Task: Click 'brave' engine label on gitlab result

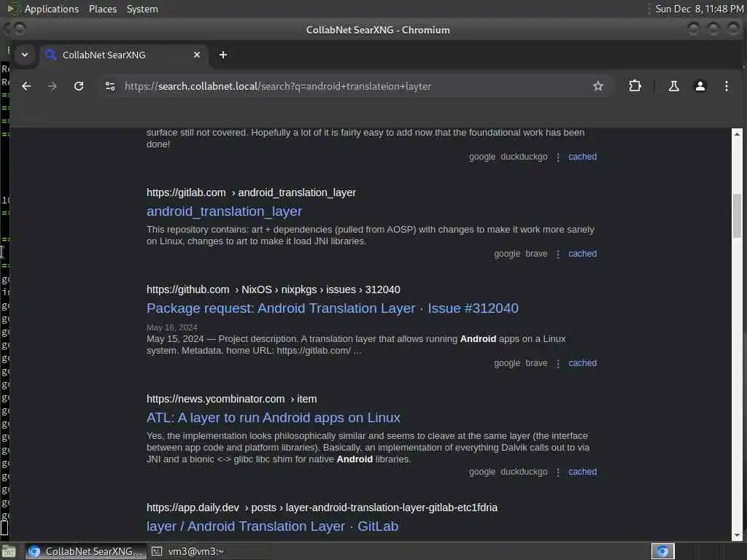Action: click(x=536, y=254)
